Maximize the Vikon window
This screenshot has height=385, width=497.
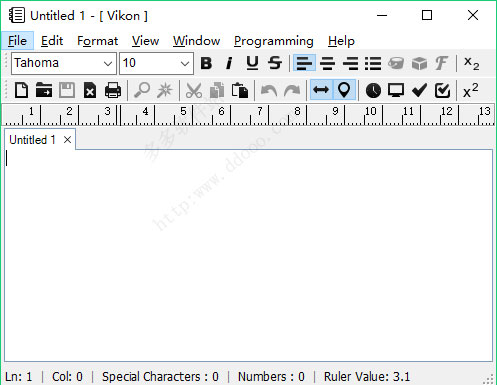427,15
